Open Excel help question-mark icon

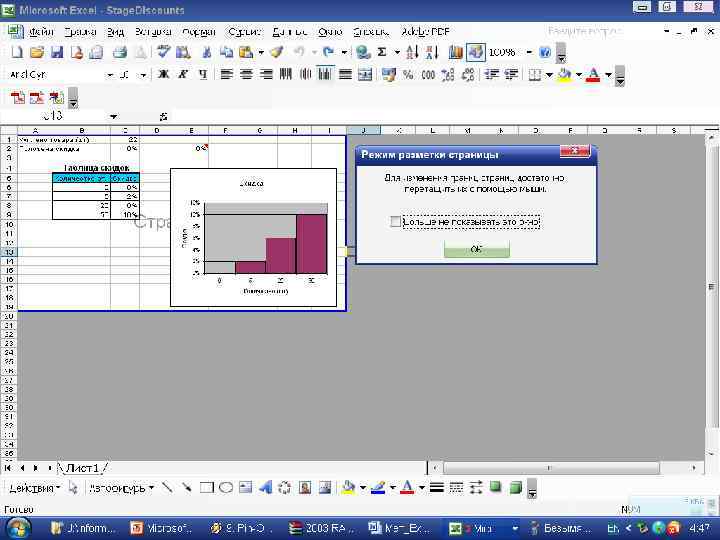[545, 52]
